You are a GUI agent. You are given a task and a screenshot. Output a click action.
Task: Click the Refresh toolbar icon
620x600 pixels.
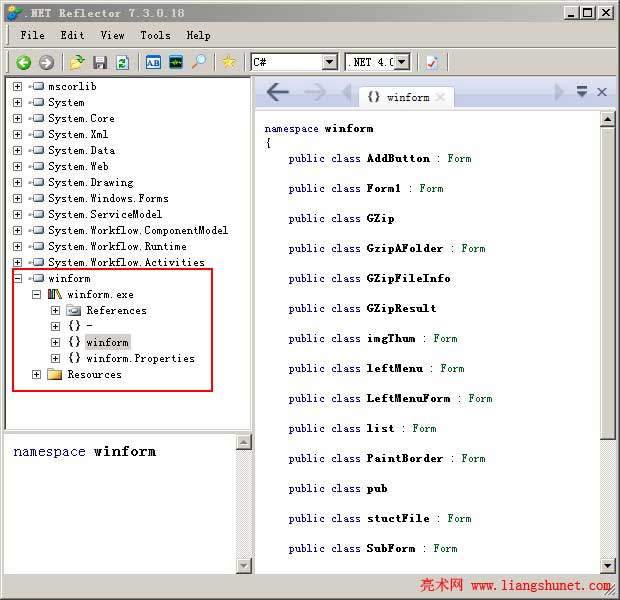point(122,62)
